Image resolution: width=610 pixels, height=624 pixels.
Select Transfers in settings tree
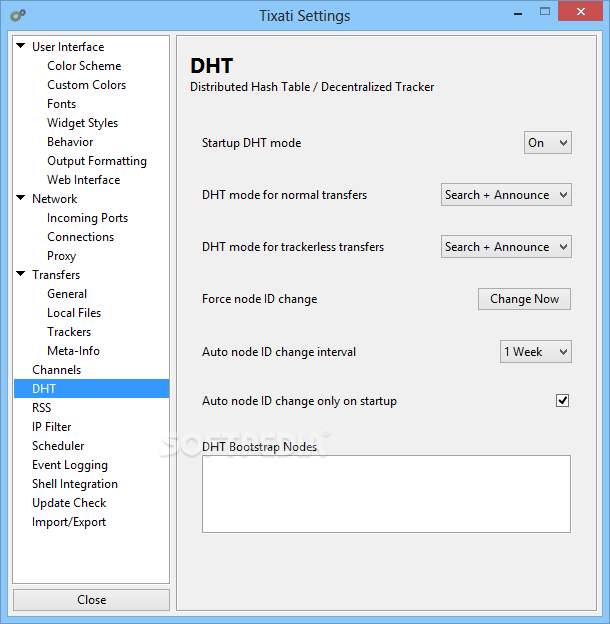pyautogui.click(x=56, y=275)
